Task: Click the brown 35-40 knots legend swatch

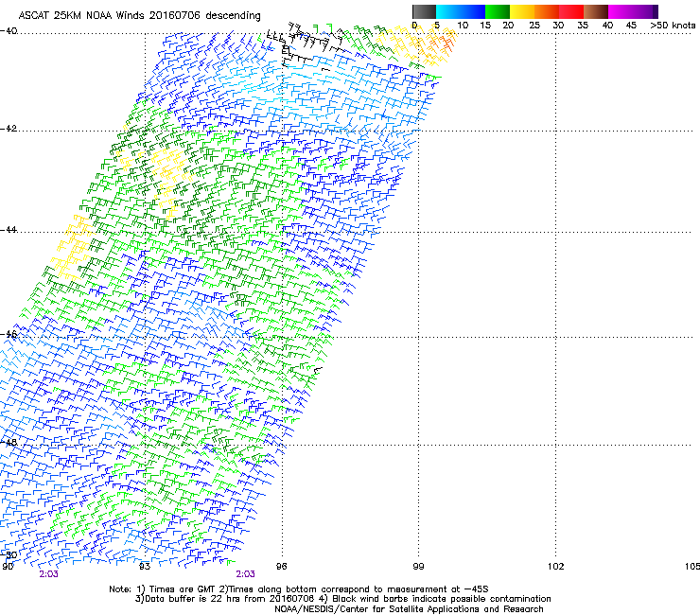Action: (596, 11)
